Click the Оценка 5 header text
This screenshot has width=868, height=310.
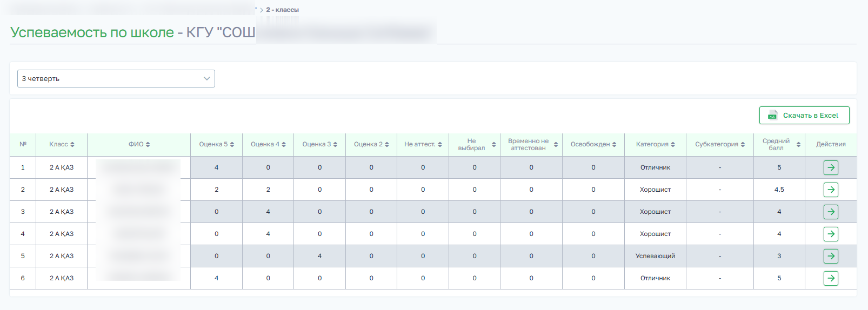[213, 144]
